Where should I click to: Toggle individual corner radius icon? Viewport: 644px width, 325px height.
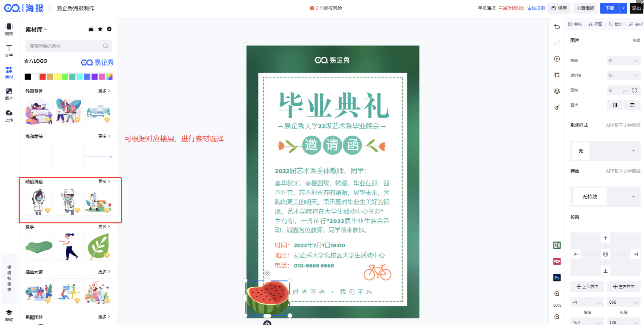tap(634, 90)
